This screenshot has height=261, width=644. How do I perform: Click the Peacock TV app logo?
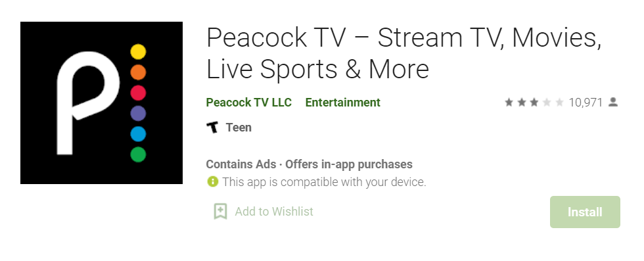pos(101,103)
